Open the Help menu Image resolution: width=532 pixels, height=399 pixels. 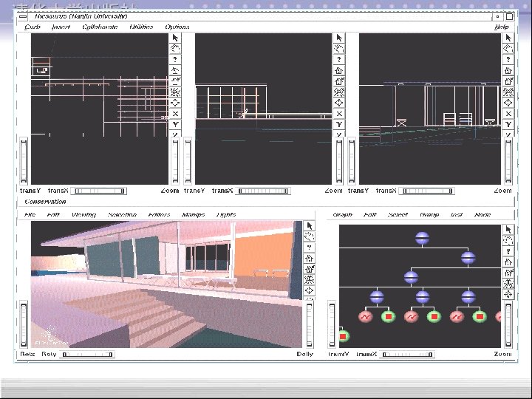click(502, 27)
